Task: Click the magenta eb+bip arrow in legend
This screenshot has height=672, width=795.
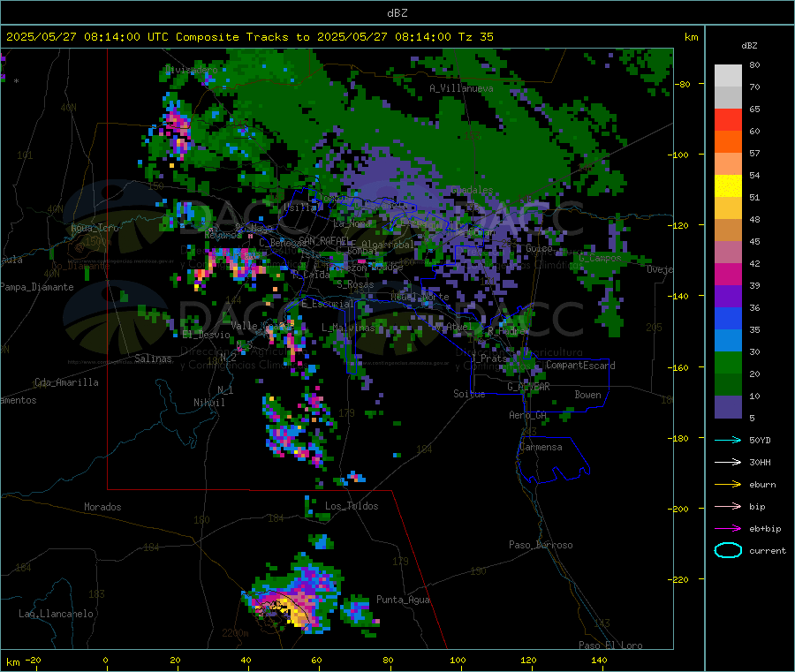Action: point(728,528)
